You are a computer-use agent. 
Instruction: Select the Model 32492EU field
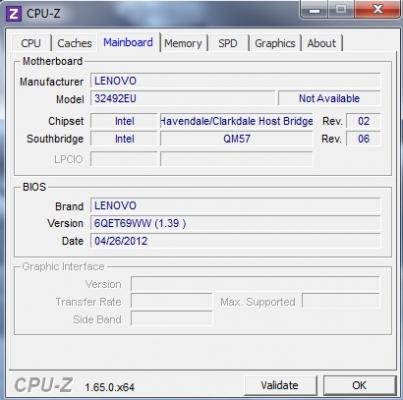(x=183, y=99)
